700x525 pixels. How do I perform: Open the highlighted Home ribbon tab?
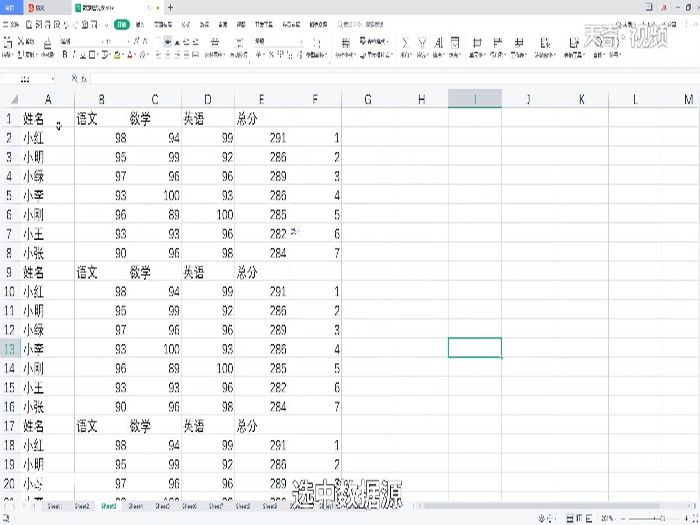(121, 25)
